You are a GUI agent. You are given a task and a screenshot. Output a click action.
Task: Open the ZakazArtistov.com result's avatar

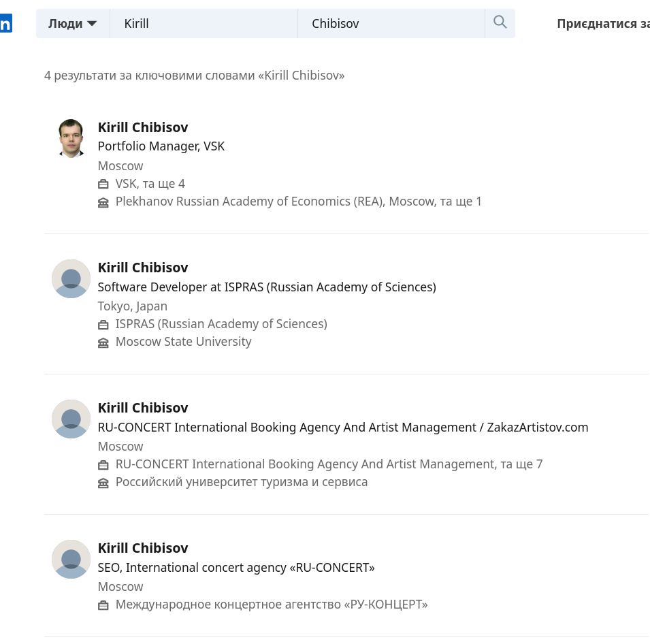(x=71, y=419)
